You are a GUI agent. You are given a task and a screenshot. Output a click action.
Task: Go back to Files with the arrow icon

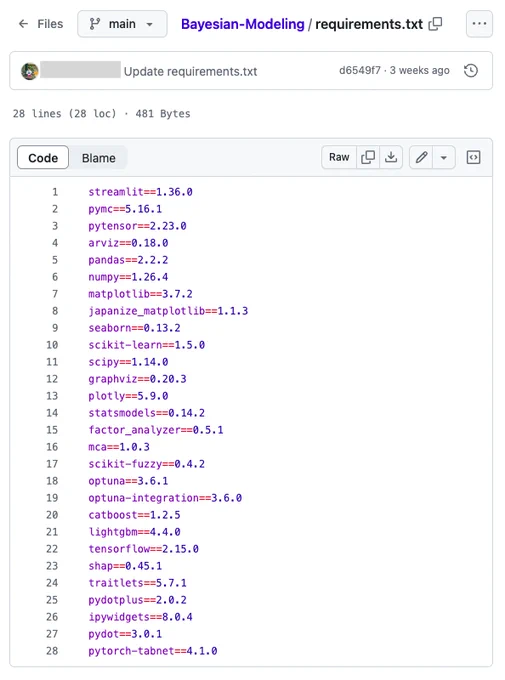[23, 24]
